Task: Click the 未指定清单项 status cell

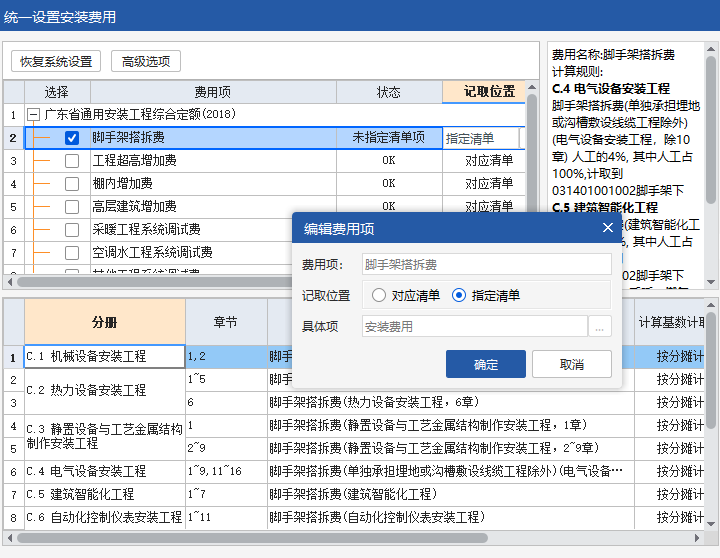Action: pos(389,138)
